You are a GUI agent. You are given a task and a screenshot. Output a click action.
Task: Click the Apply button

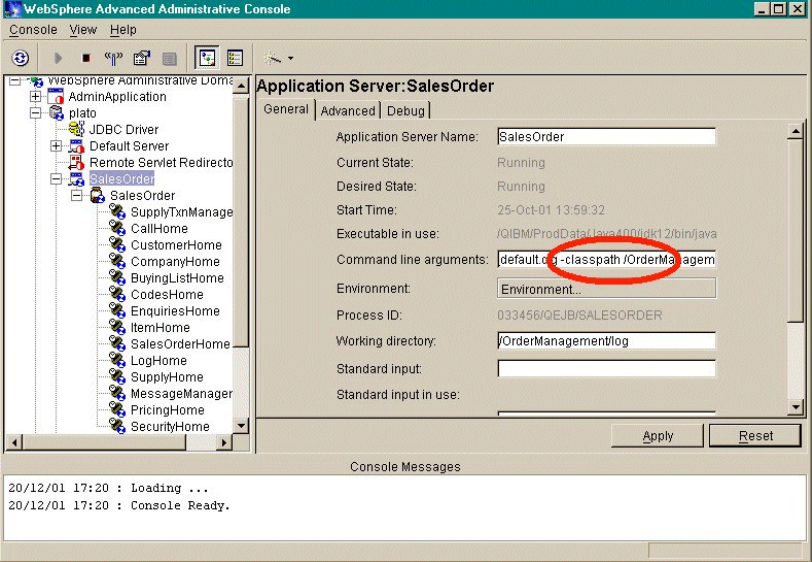(657, 436)
